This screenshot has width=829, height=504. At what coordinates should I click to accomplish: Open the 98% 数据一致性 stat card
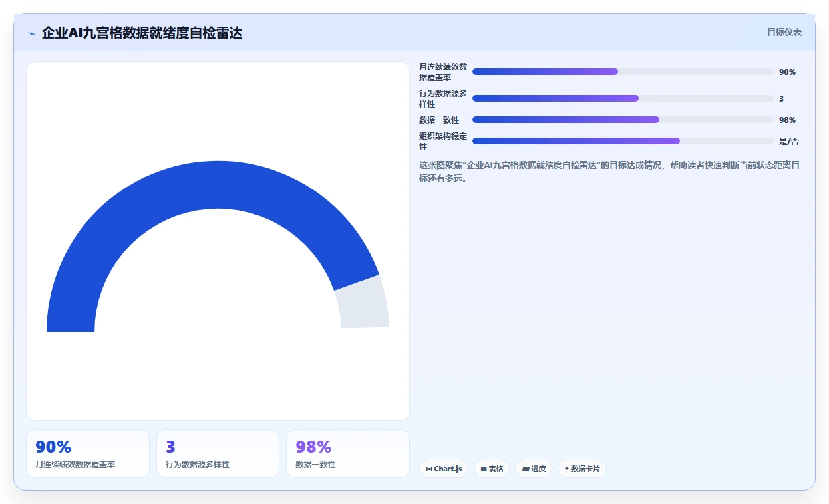(x=348, y=453)
